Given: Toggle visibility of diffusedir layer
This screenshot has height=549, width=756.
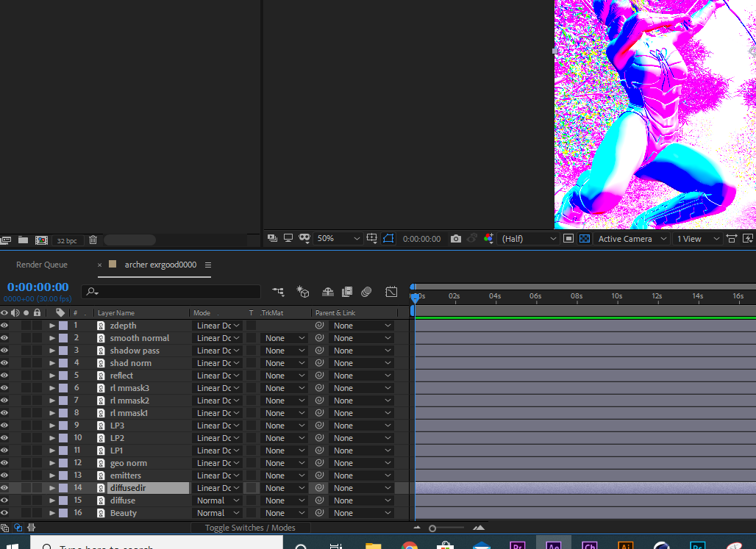Looking at the screenshot, I should pos(4,488).
